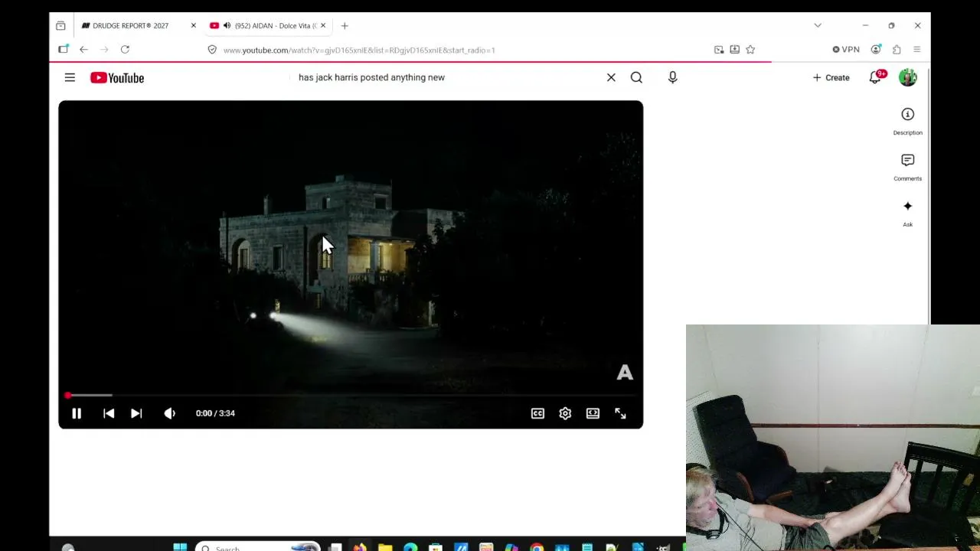
Task: Go to the YouTube home logo
Action: click(117, 77)
